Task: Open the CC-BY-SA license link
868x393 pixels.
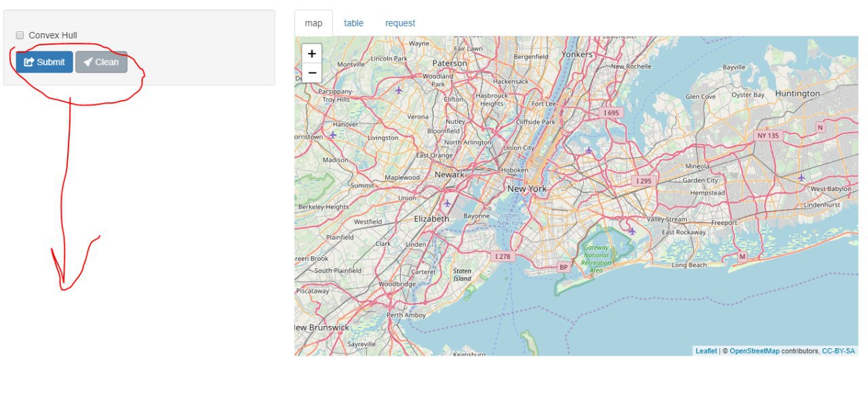Action: pyautogui.click(x=839, y=351)
